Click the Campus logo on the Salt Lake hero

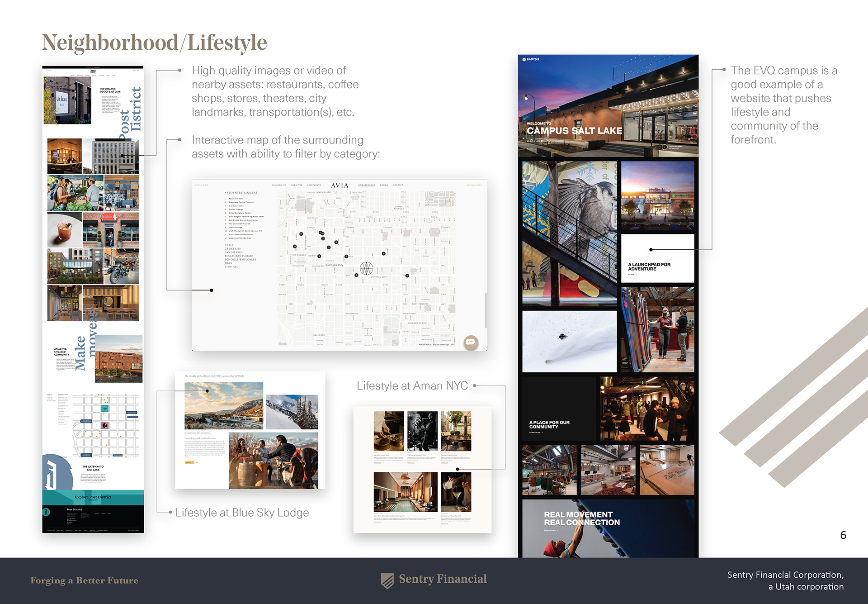pyautogui.click(x=531, y=59)
